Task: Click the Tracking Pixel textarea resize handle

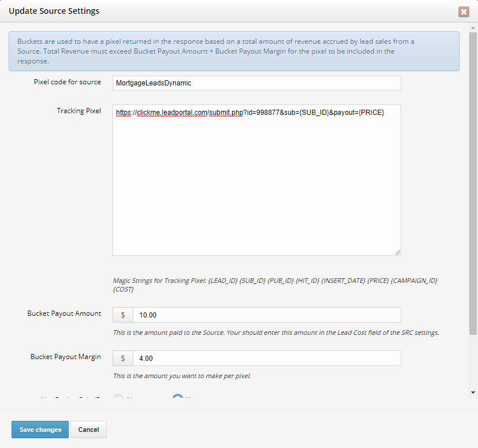Action: (398, 252)
